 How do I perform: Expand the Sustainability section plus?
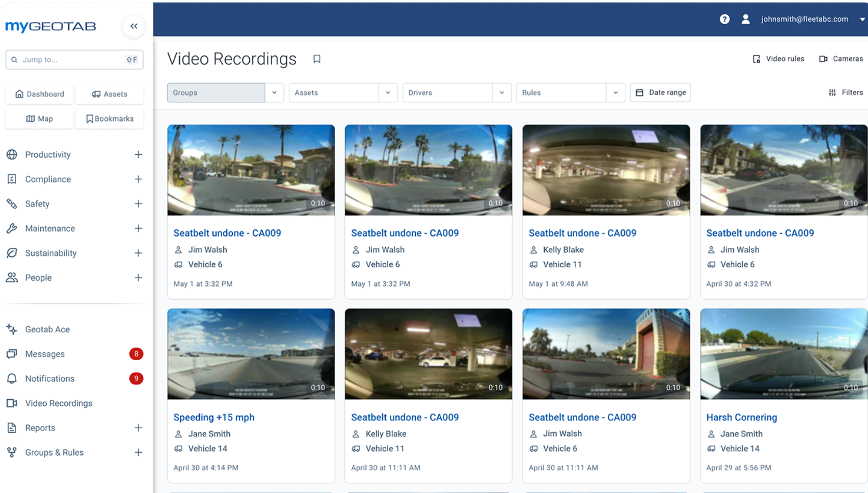[x=138, y=253]
